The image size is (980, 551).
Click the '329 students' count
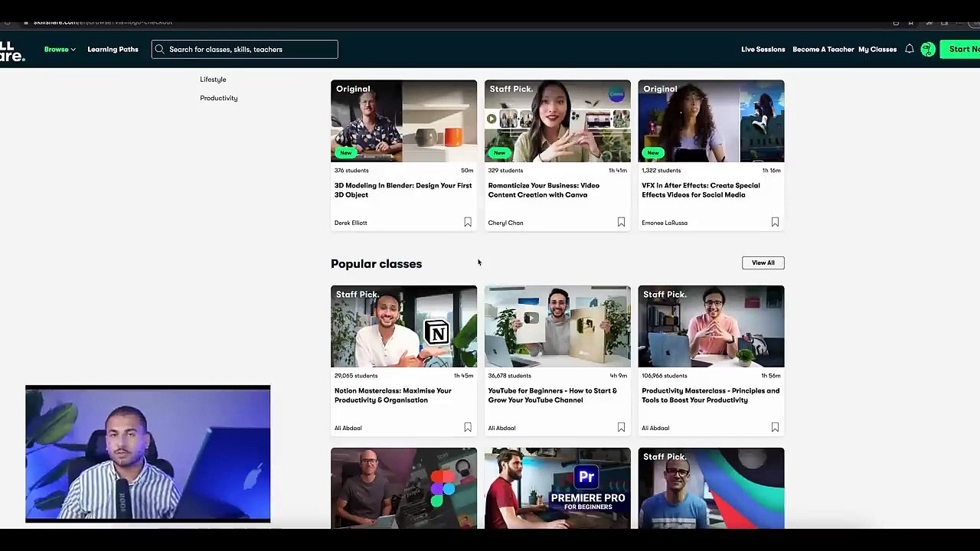(x=505, y=171)
